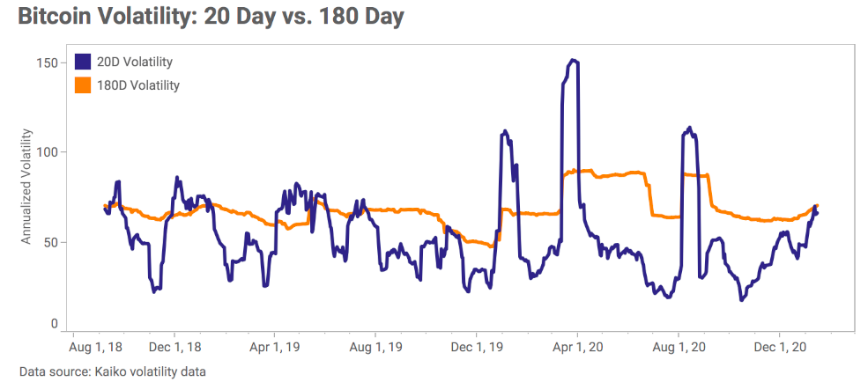Click the highest peak of the 20D line

(x=574, y=60)
